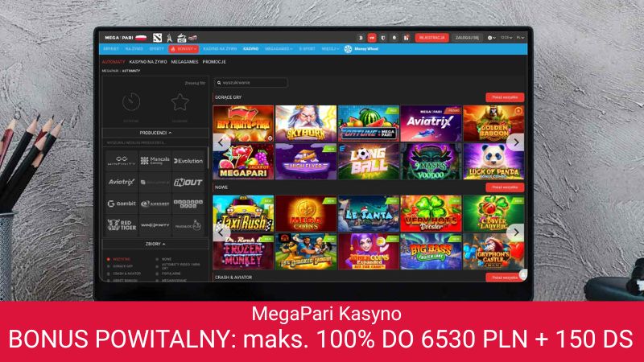Image resolution: width=644 pixels, height=362 pixels.
Task: Open the settings gear dropdown
Action: (x=491, y=38)
